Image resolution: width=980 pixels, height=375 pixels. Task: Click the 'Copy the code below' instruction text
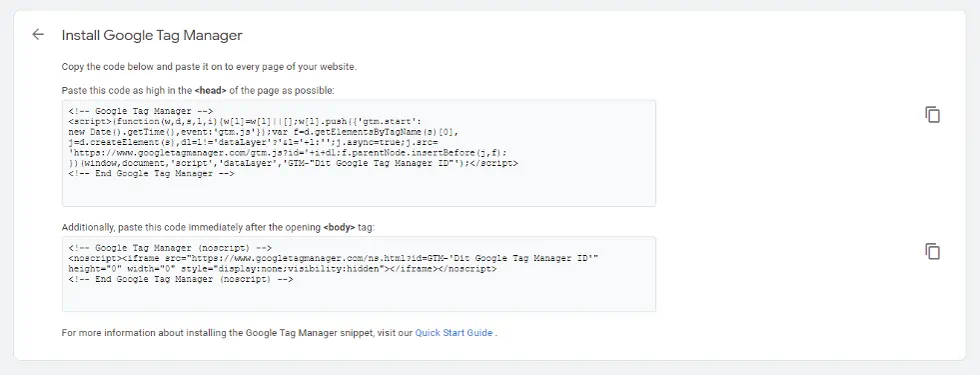[x=210, y=66]
